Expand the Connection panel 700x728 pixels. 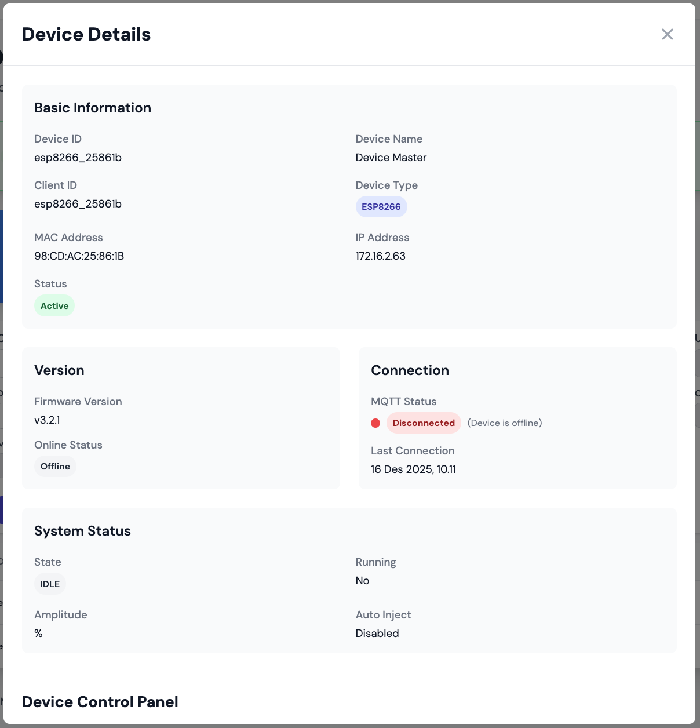click(x=410, y=370)
